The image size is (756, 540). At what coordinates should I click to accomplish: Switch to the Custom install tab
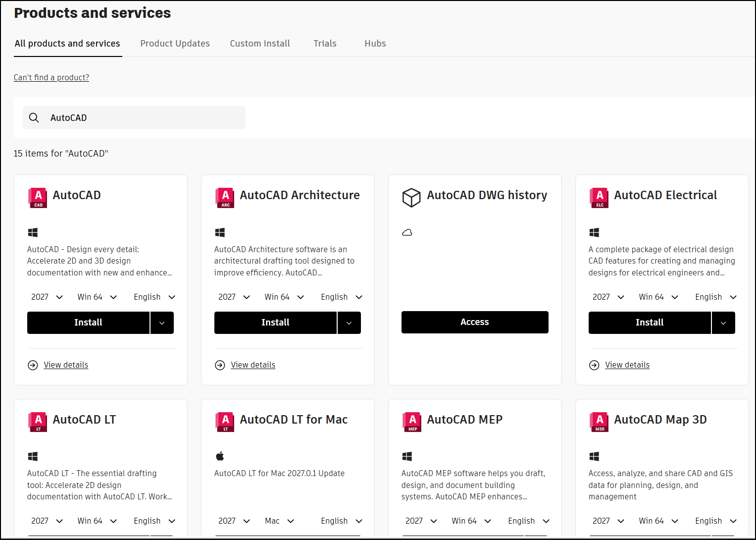pos(260,44)
